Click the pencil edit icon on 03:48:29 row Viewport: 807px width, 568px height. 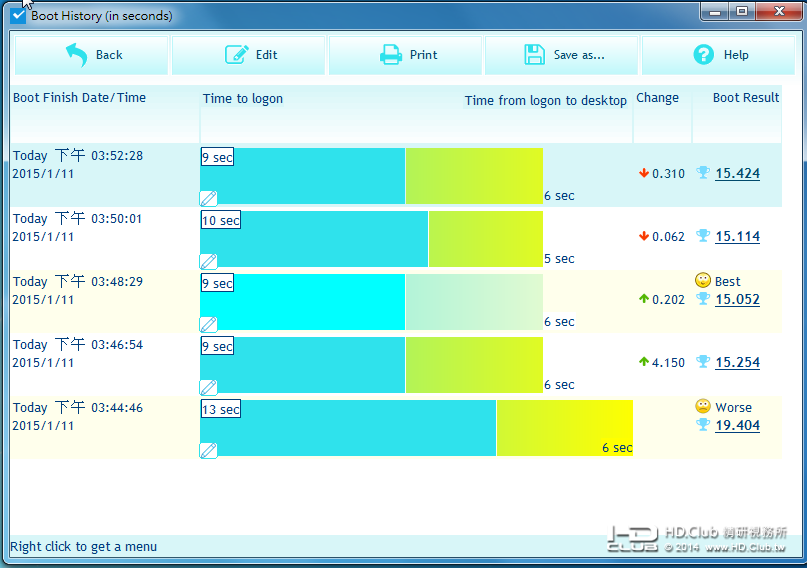(x=208, y=324)
